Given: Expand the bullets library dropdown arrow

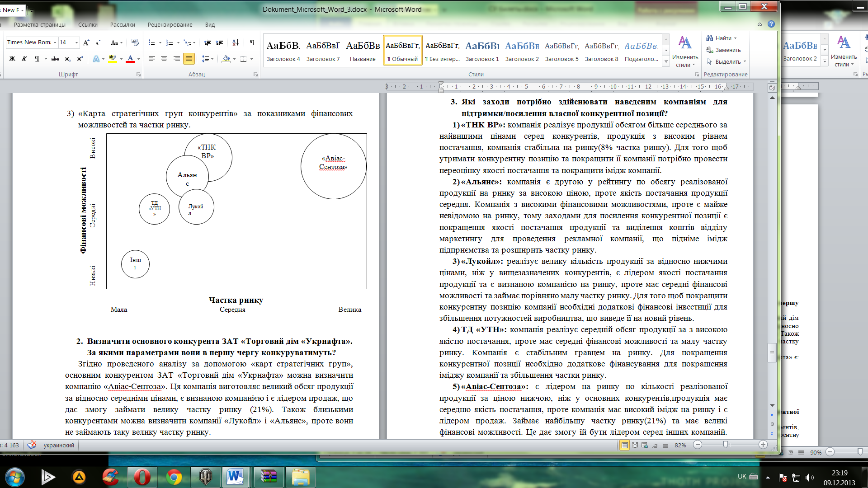Looking at the screenshot, I should 160,42.
